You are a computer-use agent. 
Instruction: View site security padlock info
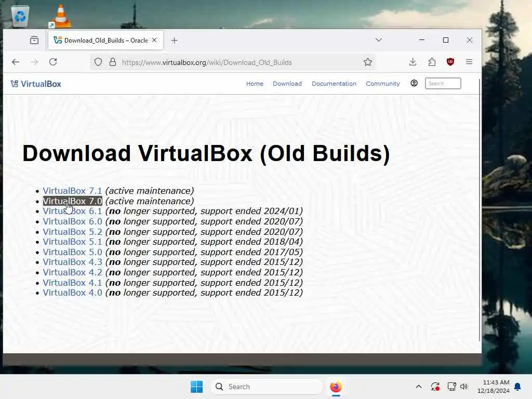click(x=113, y=62)
